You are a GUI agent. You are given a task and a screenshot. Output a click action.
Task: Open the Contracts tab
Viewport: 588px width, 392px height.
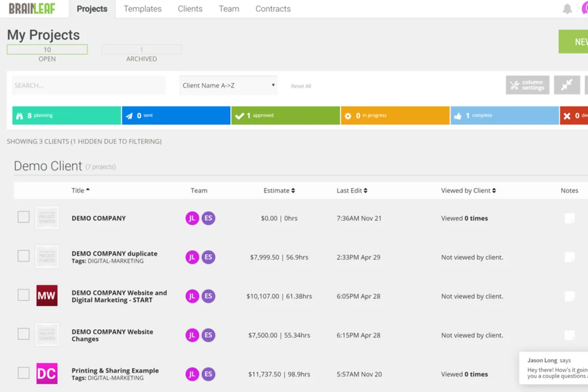(x=273, y=9)
